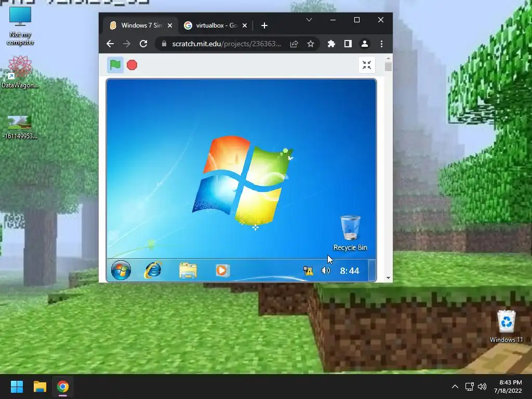Open the 8:43 PM date and time flyout
532x399 pixels.
pos(508,387)
